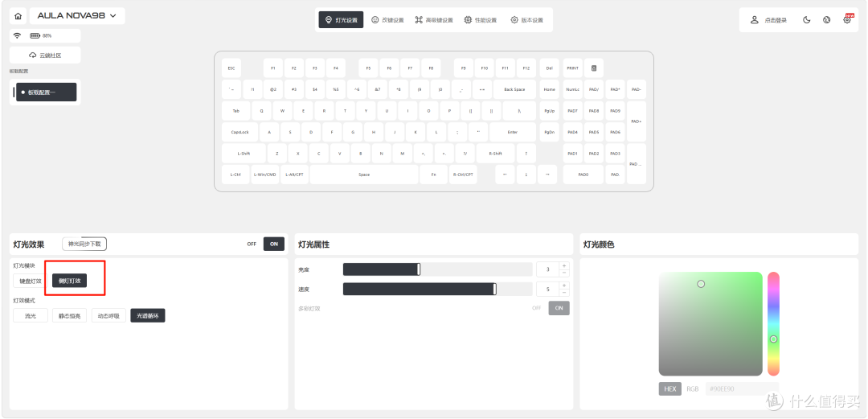Select the CapsLock key
868x419 pixels.
pyautogui.click(x=240, y=132)
